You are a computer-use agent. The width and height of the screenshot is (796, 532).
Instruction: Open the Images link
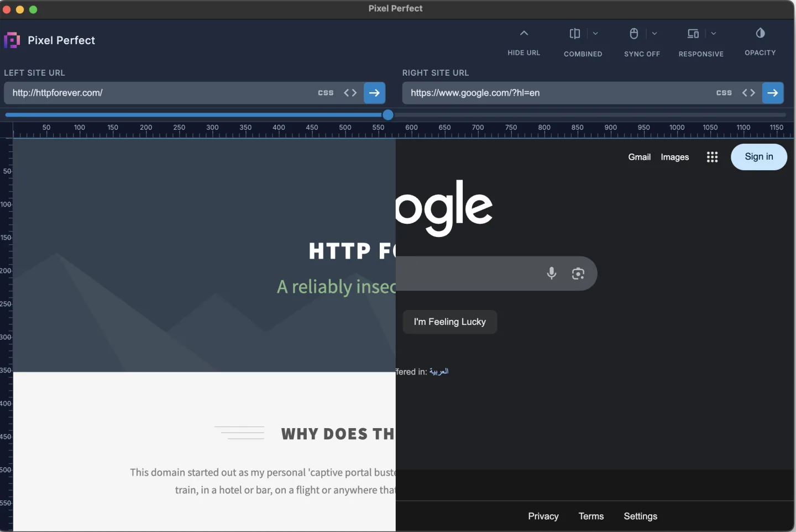675,157
